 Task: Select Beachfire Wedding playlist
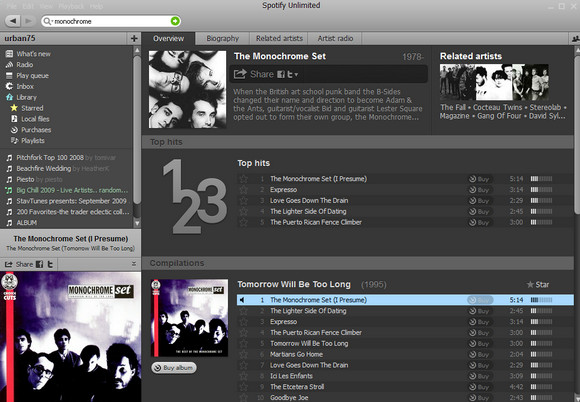[43, 169]
